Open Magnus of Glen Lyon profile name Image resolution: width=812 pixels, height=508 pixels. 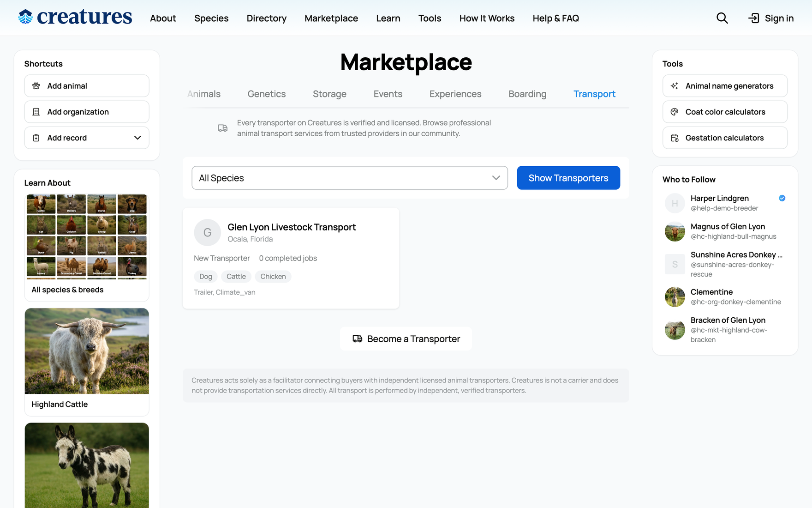point(728,226)
